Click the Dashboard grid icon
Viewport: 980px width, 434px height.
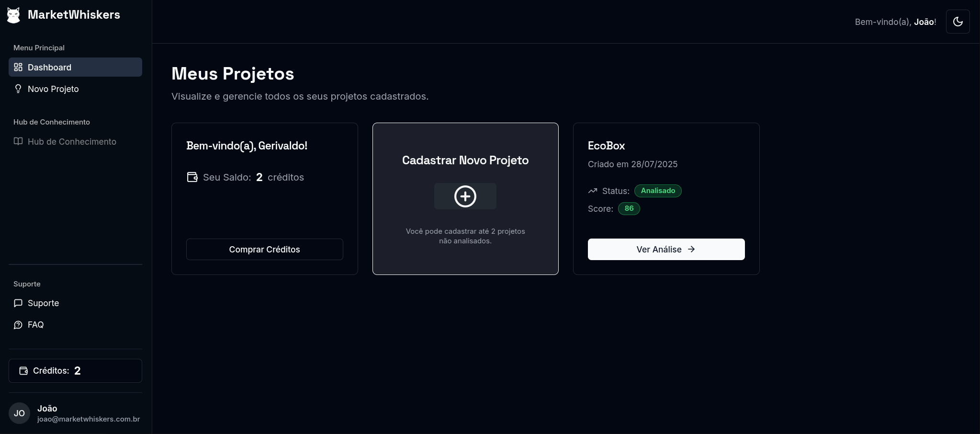pyautogui.click(x=18, y=67)
